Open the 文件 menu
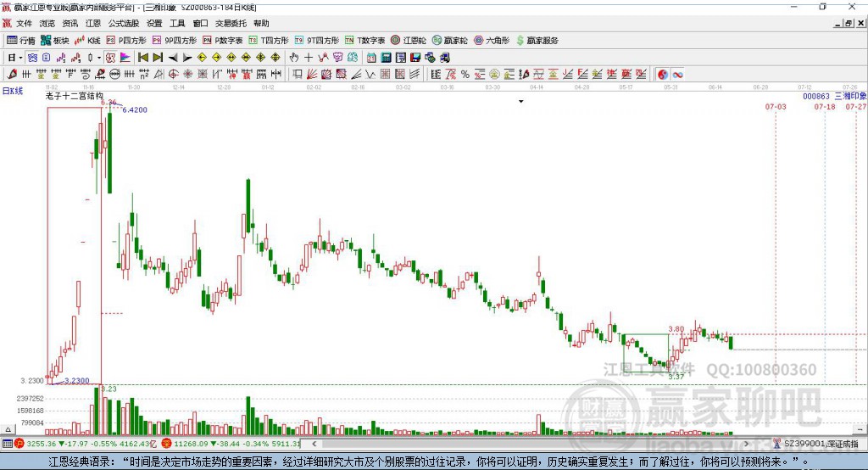Image resolution: width=868 pixels, height=470 pixels. point(24,23)
